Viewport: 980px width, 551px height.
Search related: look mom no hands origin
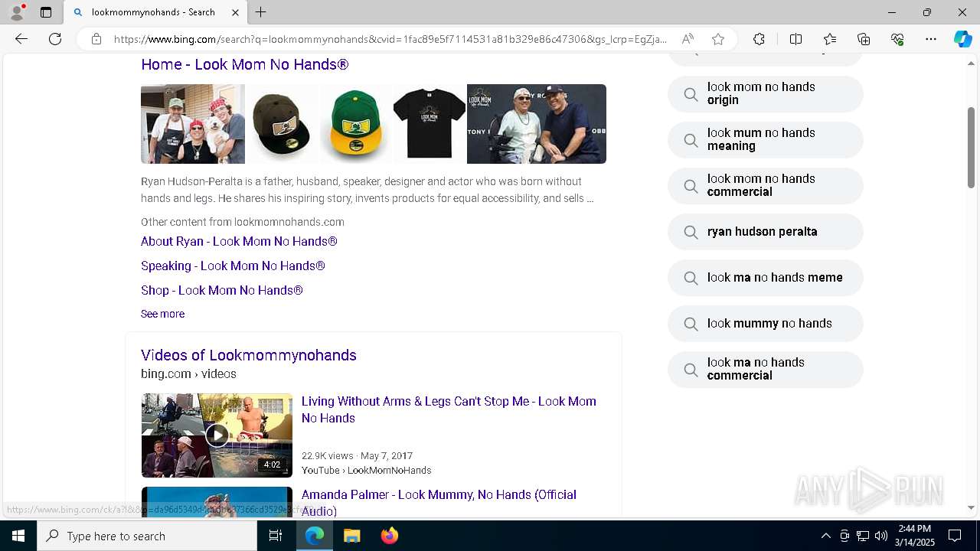click(x=766, y=94)
